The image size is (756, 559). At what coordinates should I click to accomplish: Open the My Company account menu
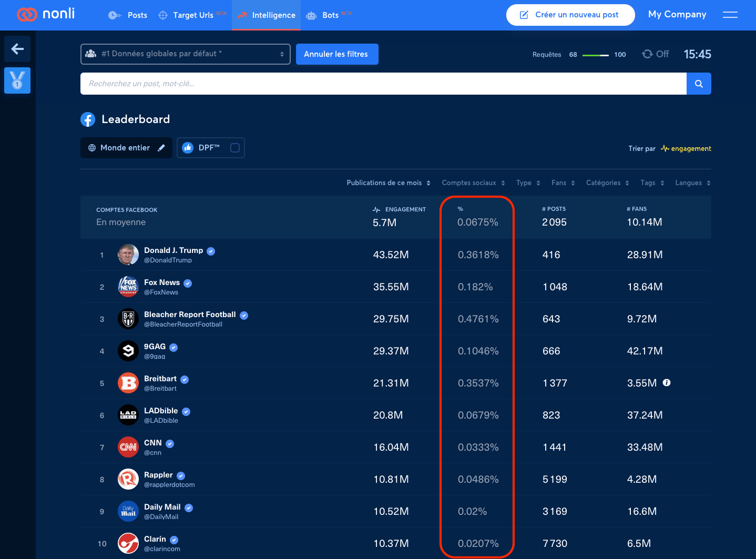pyautogui.click(x=677, y=15)
